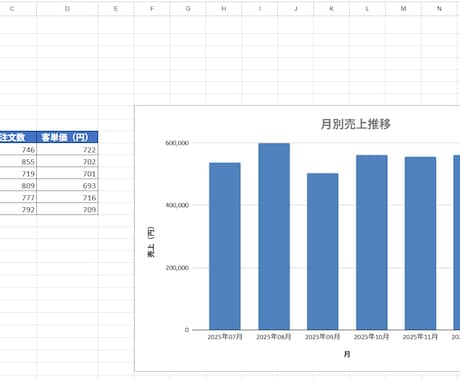Viewport: 460px width, 380px height.
Task: Select column C header
Action: (x=18, y=8)
